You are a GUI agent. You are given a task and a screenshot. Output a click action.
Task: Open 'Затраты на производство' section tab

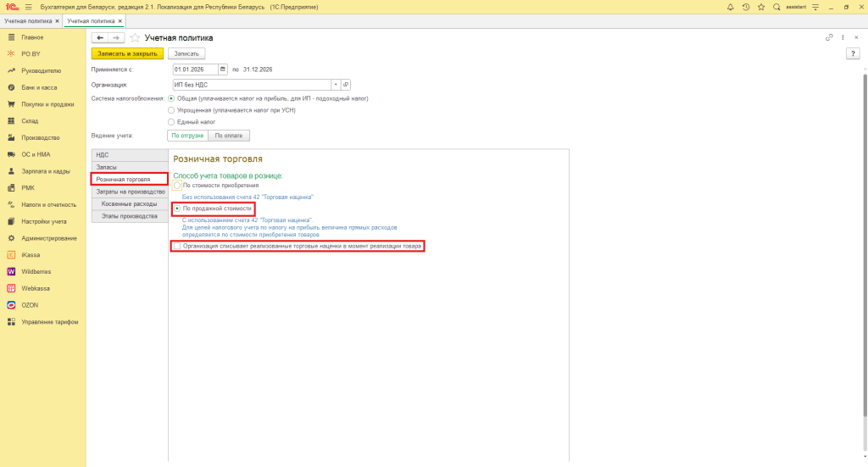(130, 192)
